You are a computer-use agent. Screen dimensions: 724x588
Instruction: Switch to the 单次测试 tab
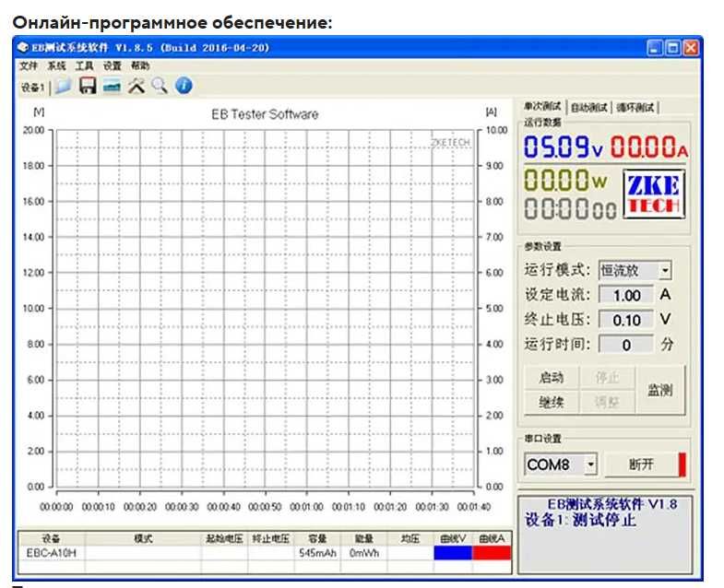coord(542,107)
